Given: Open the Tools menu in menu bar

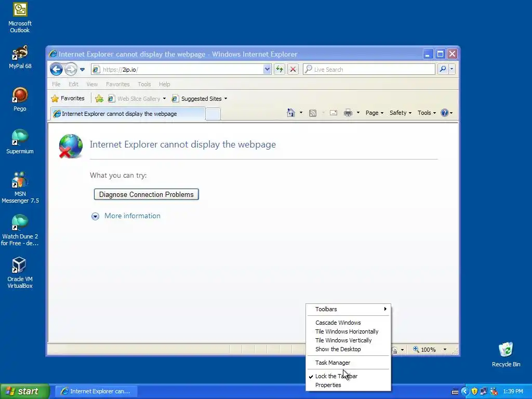Looking at the screenshot, I should [144, 84].
